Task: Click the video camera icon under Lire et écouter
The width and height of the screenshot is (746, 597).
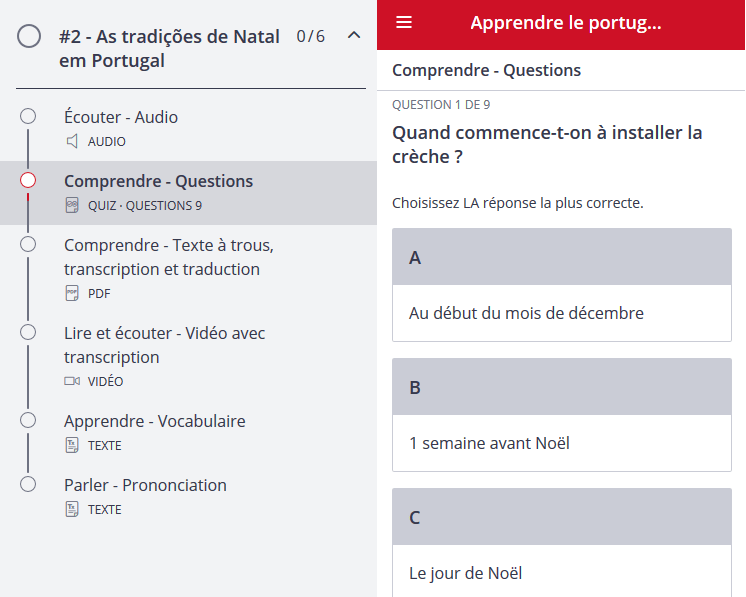Action: [x=72, y=381]
